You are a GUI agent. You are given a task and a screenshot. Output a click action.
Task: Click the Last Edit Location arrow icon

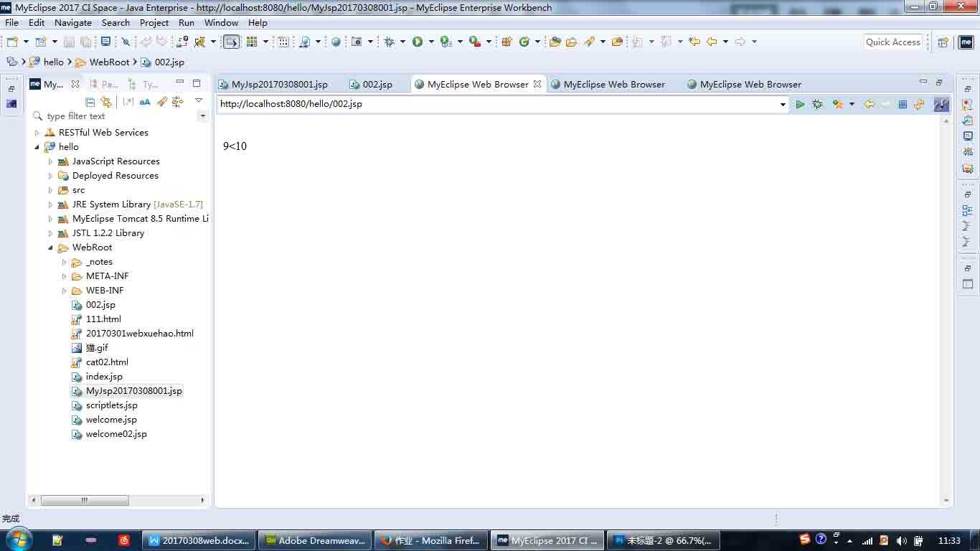[694, 42]
